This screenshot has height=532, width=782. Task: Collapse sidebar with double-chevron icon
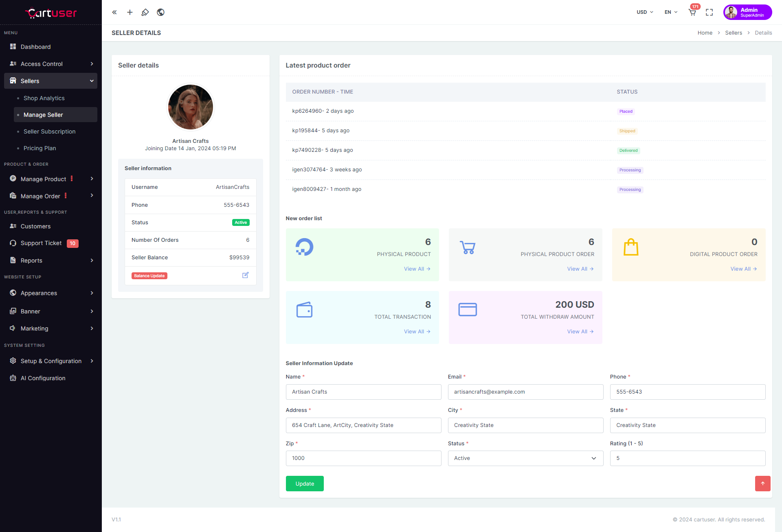click(x=114, y=12)
